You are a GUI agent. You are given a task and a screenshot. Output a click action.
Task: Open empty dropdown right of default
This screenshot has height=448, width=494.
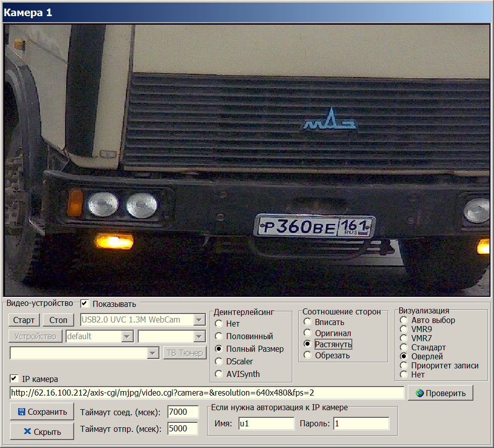(x=172, y=336)
